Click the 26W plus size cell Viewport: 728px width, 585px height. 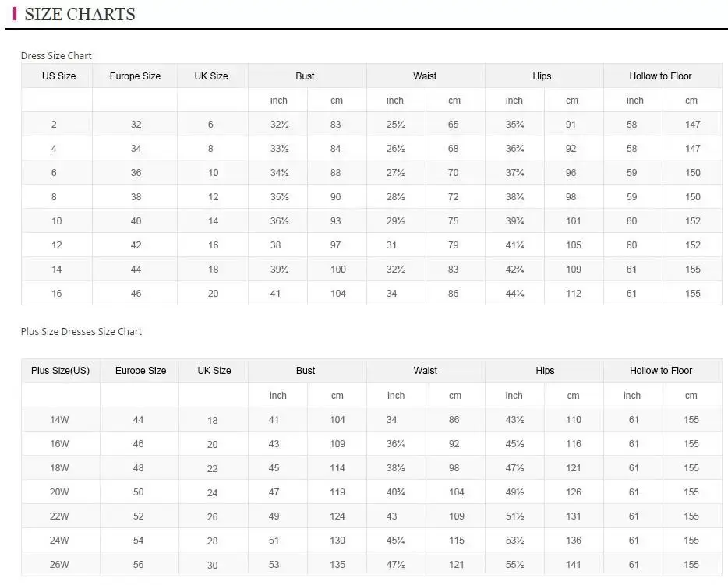click(x=60, y=565)
